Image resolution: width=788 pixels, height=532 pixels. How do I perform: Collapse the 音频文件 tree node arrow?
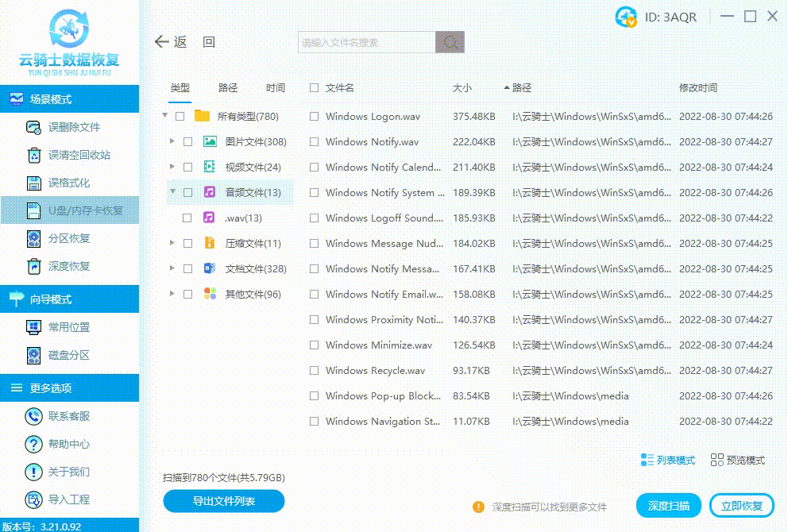173,191
